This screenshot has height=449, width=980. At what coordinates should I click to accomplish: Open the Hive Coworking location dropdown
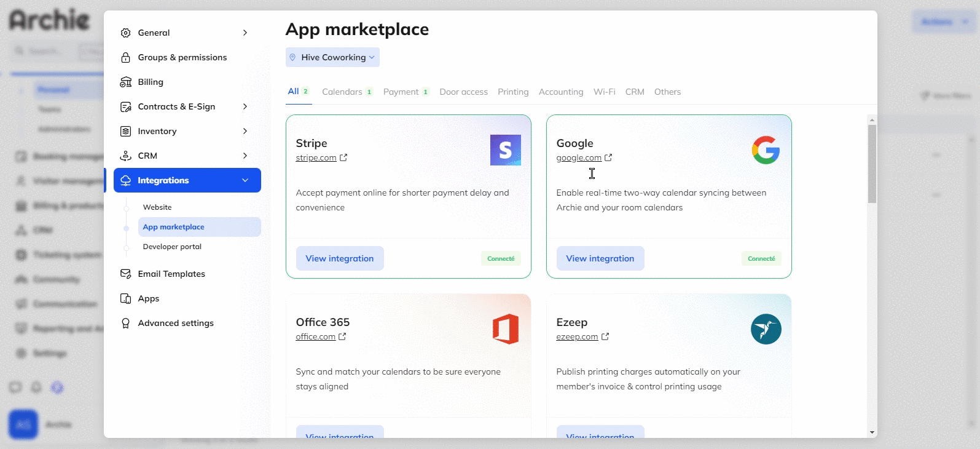[332, 57]
